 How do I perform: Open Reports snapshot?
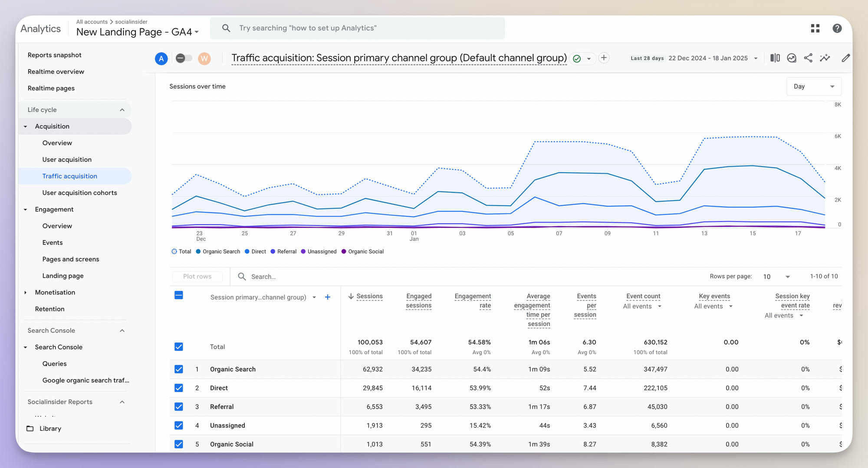tap(54, 55)
